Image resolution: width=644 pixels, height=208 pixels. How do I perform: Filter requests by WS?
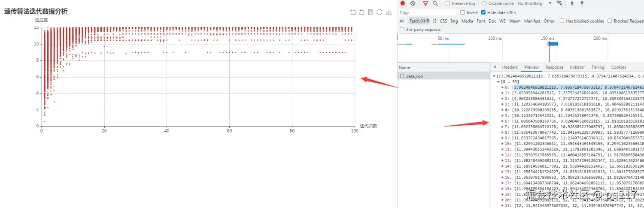502,21
